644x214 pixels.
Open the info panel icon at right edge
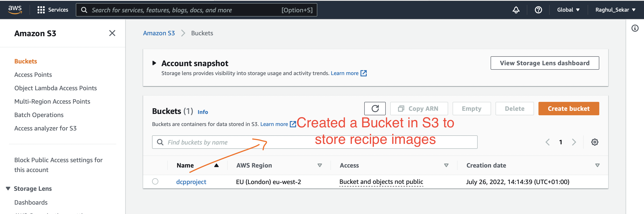635,28
